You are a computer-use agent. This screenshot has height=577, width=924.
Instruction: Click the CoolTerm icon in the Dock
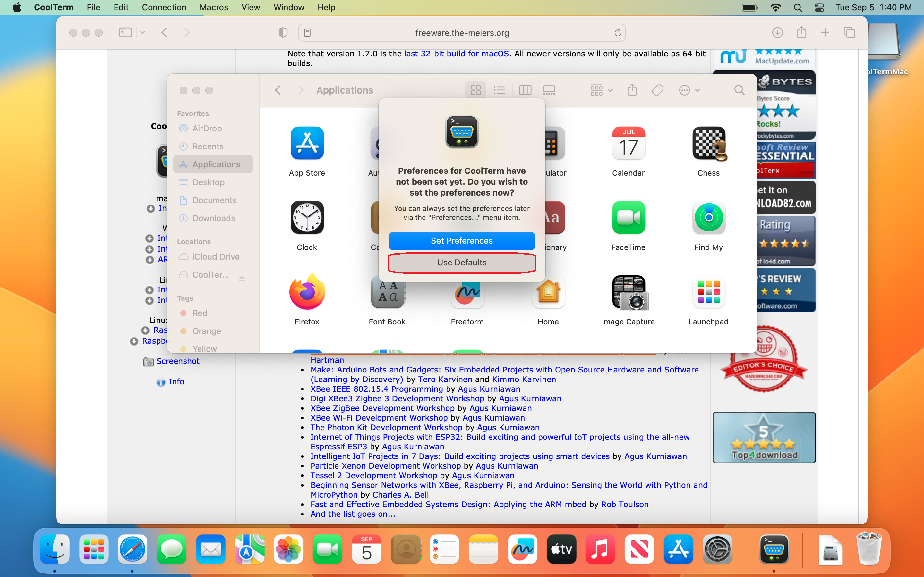tap(774, 549)
